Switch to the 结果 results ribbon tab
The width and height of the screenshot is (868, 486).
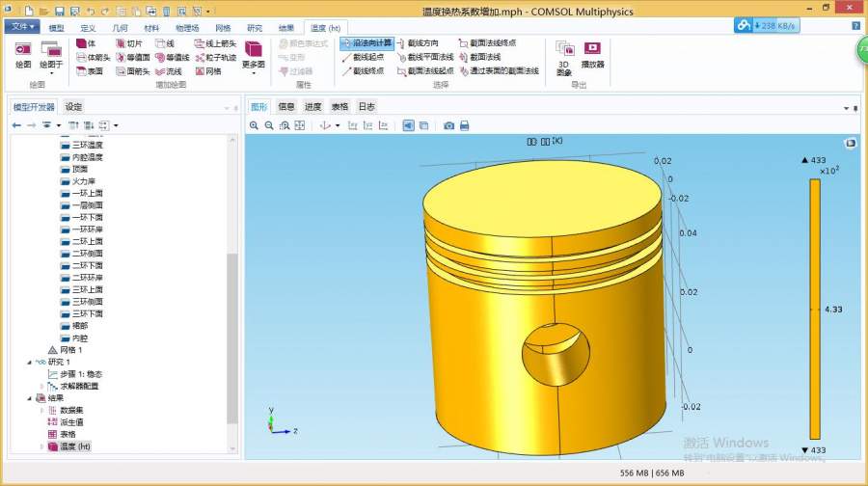(286, 28)
